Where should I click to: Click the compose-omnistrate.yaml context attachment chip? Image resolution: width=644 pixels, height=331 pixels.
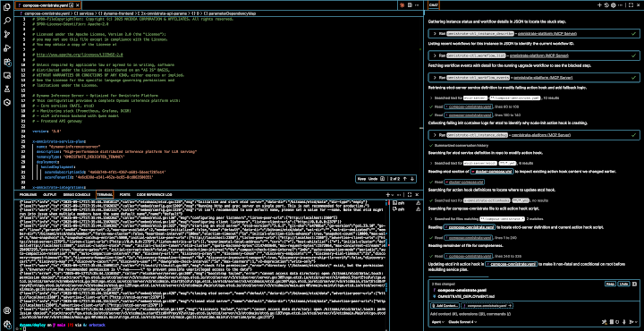(x=487, y=306)
